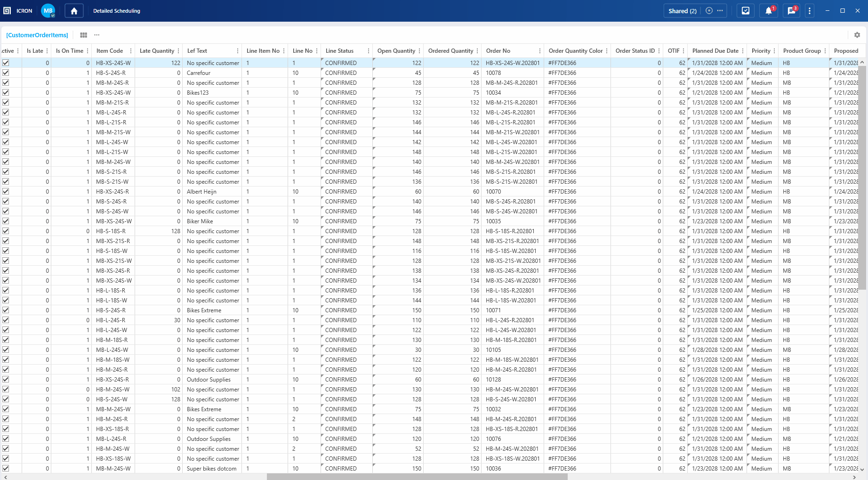Viewport: 868px width, 480px height.
Task: Open the notifications bell icon
Action: (769, 11)
